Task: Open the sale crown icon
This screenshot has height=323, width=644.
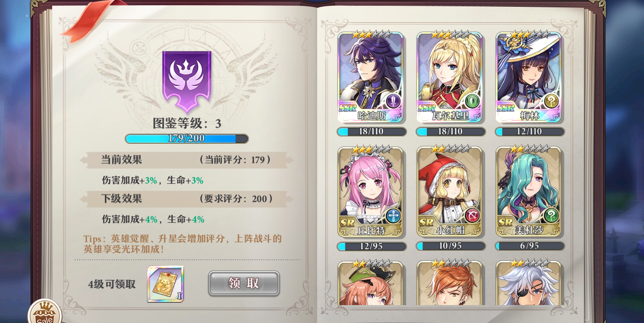Action: click(45, 313)
